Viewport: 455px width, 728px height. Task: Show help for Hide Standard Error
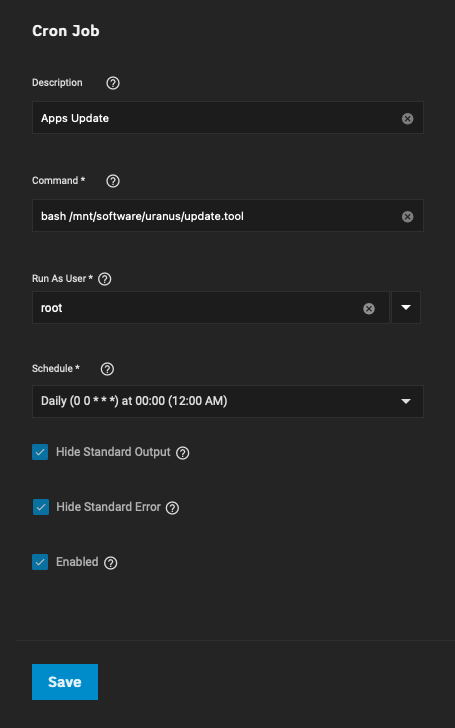tap(172, 508)
